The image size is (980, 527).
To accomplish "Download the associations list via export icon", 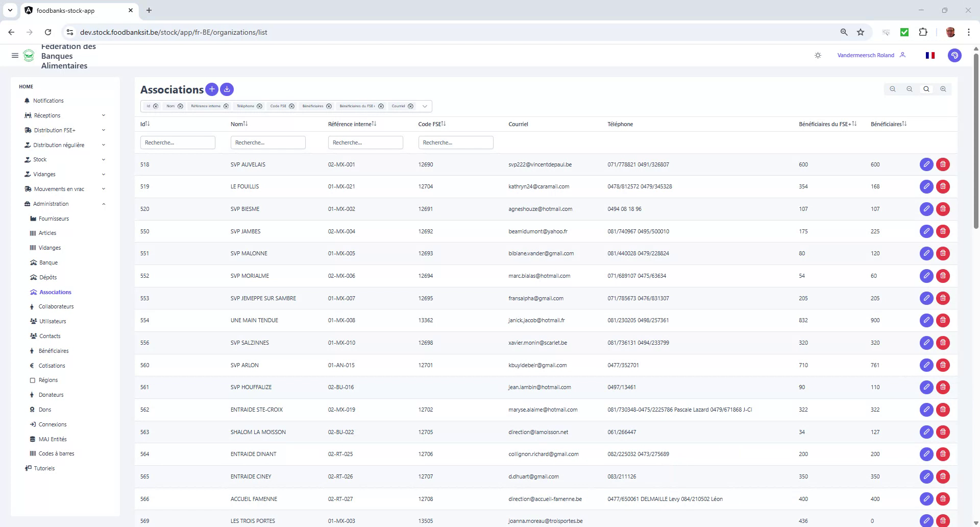I will pyautogui.click(x=227, y=89).
